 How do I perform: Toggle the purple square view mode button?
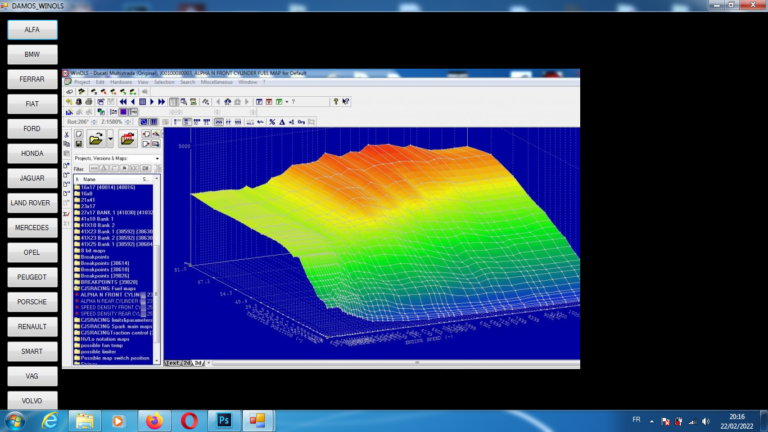123,112
